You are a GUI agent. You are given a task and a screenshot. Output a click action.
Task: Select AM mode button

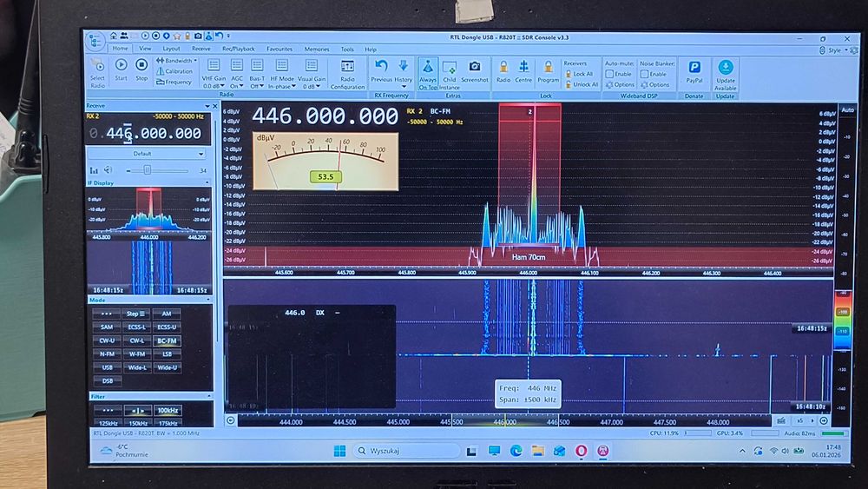pos(167,314)
